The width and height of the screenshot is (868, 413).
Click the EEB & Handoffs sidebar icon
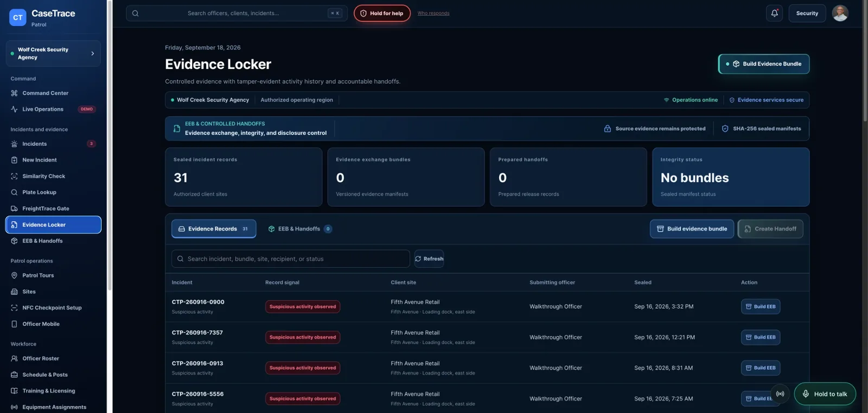[x=14, y=241]
